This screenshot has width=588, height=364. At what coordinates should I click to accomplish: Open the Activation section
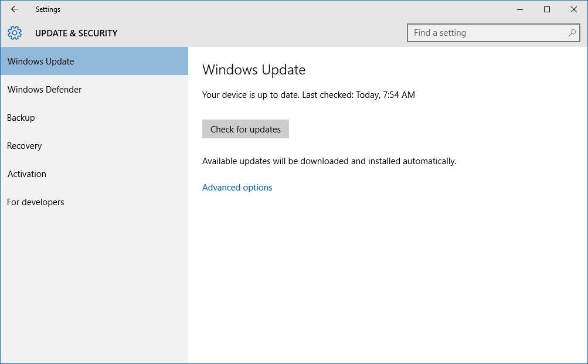click(26, 174)
